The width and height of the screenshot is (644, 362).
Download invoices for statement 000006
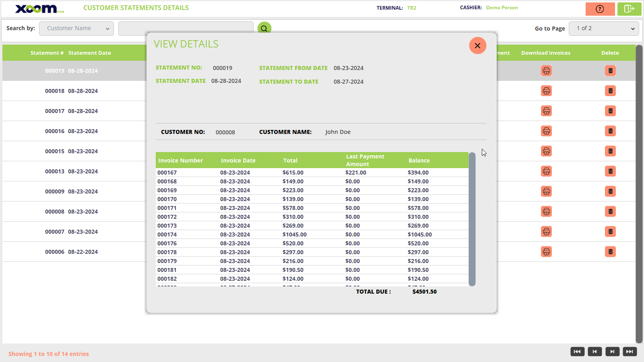coord(546,252)
